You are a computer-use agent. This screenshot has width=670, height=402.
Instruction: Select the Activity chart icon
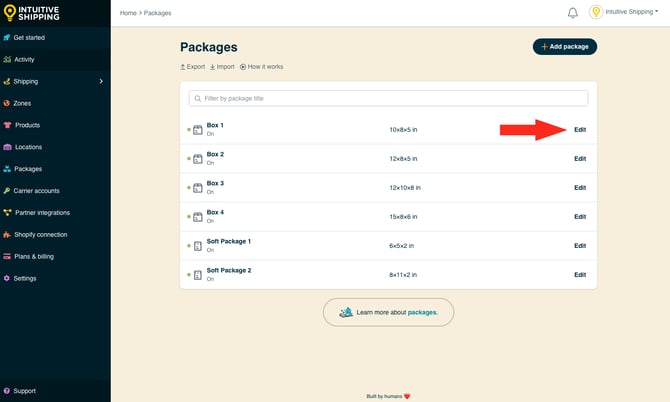click(7, 59)
